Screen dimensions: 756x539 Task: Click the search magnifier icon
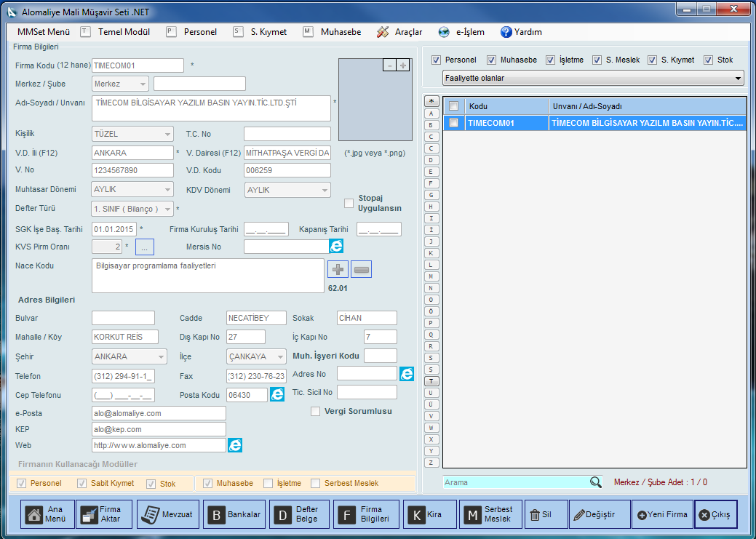(595, 482)
